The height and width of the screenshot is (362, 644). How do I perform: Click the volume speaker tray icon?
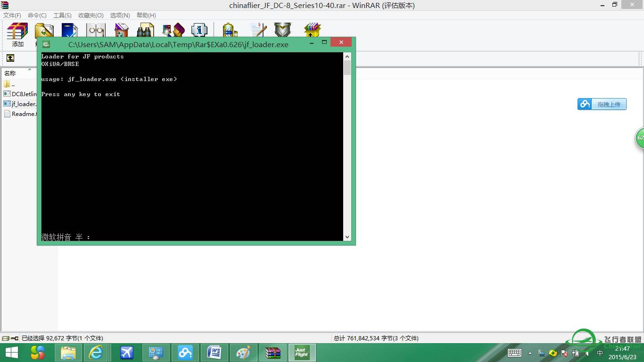click(x=587, y=353)
